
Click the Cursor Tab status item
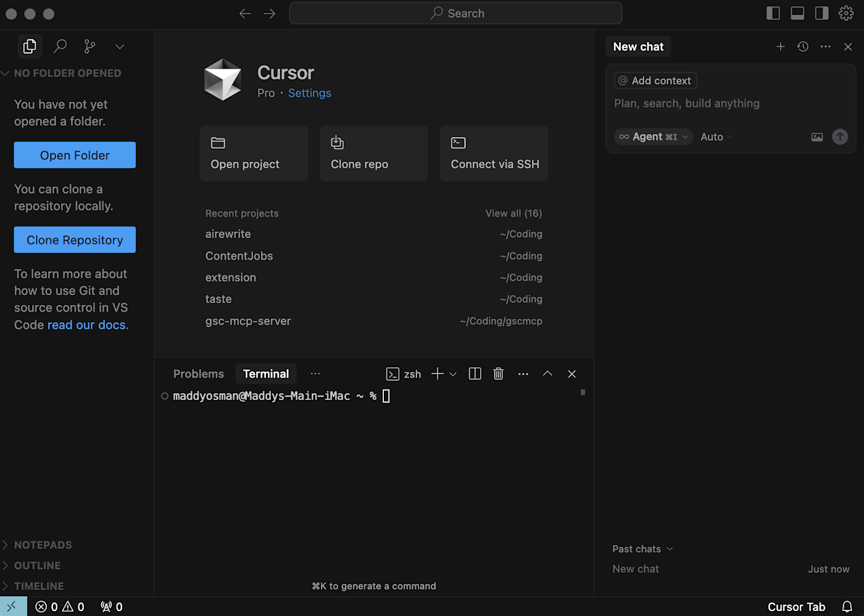pyautogui.click(x=796, y=607)
